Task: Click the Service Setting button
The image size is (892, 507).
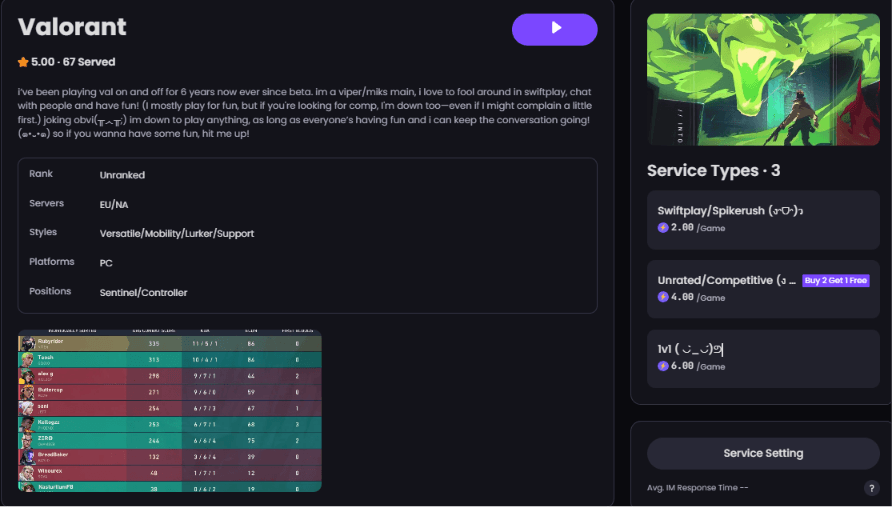Action: [x=763, y=453]
